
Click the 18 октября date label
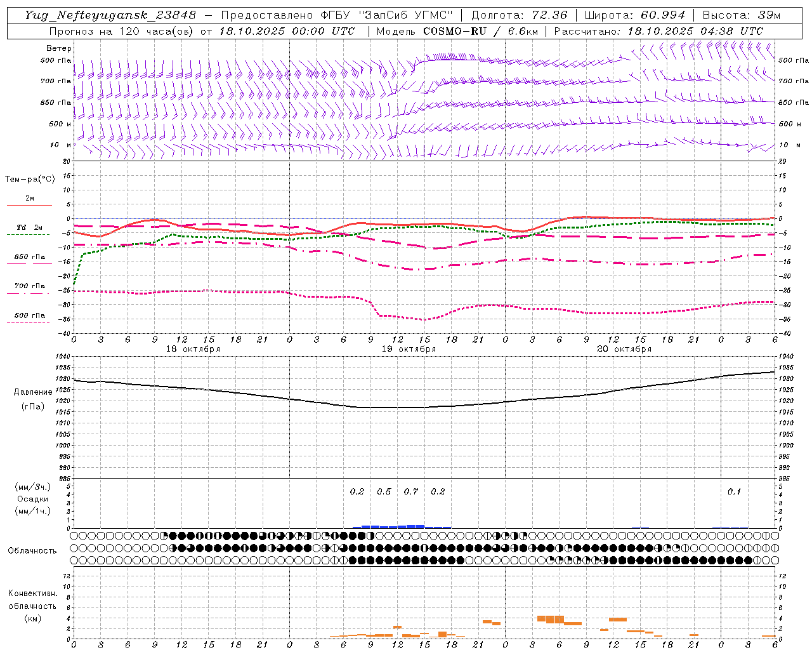pos(193,349)
